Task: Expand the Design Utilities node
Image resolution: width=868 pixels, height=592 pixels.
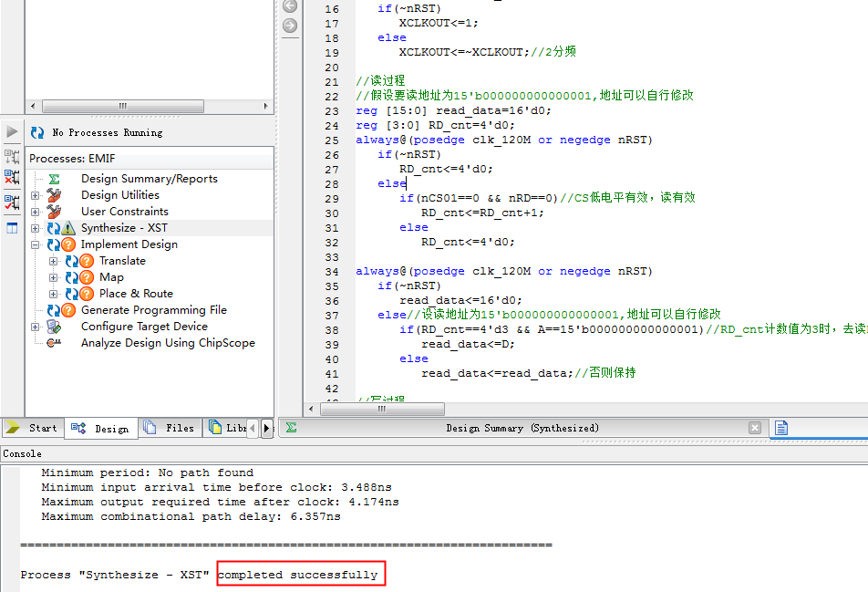Action: tap(36, 195)
